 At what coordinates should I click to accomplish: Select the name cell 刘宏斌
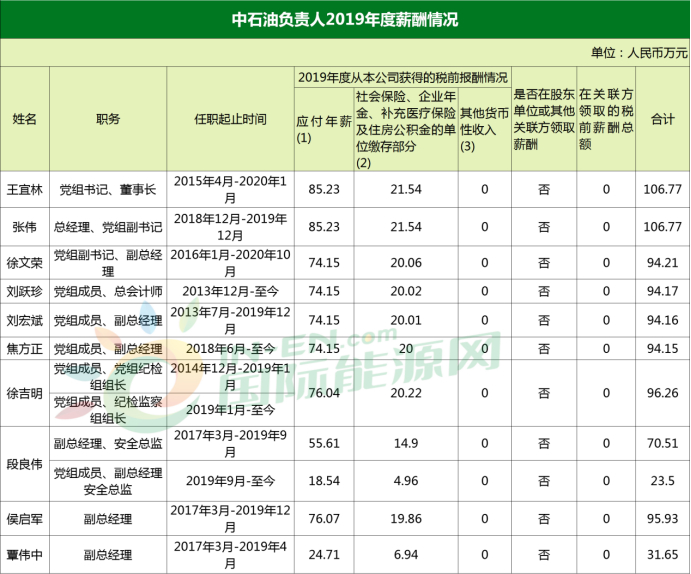click(25, 320)
